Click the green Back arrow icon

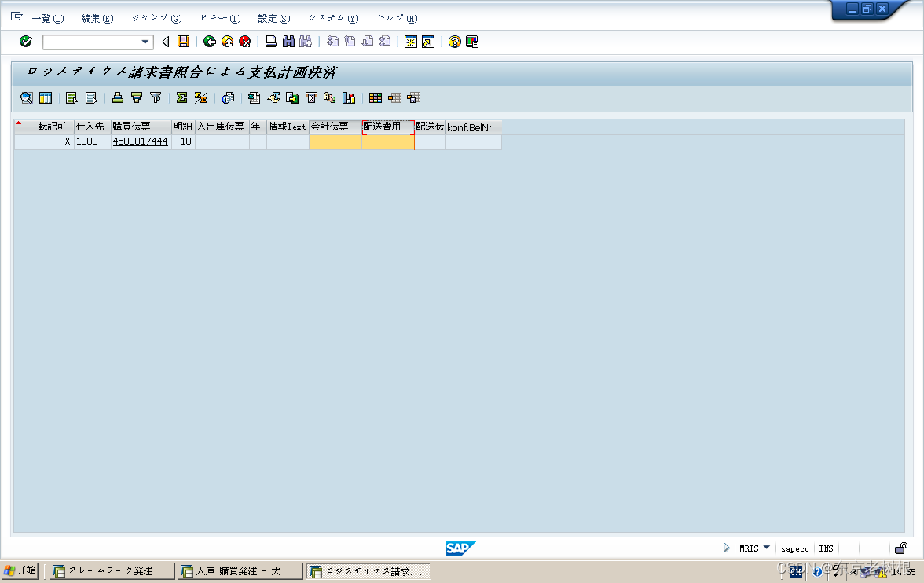click(210, 42)
